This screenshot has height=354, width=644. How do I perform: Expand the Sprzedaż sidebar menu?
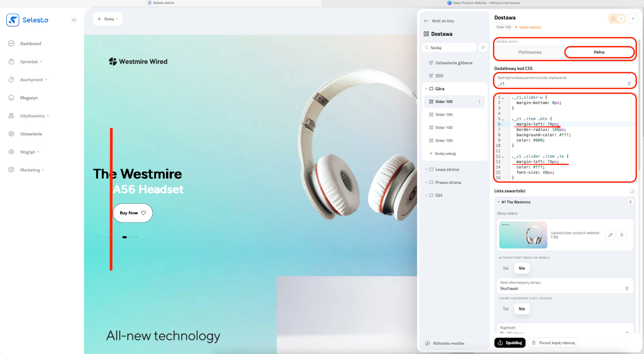[31, 62]
